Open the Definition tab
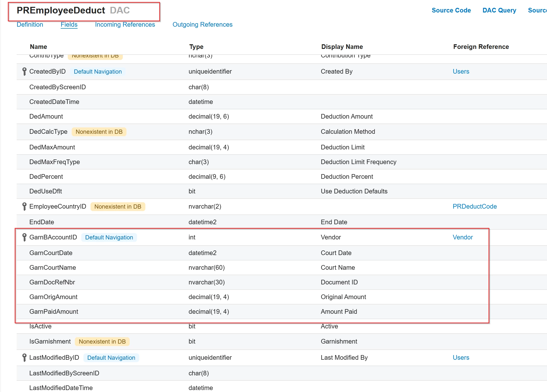The height and width of the screenshot is (392, 547). point(30,24)
